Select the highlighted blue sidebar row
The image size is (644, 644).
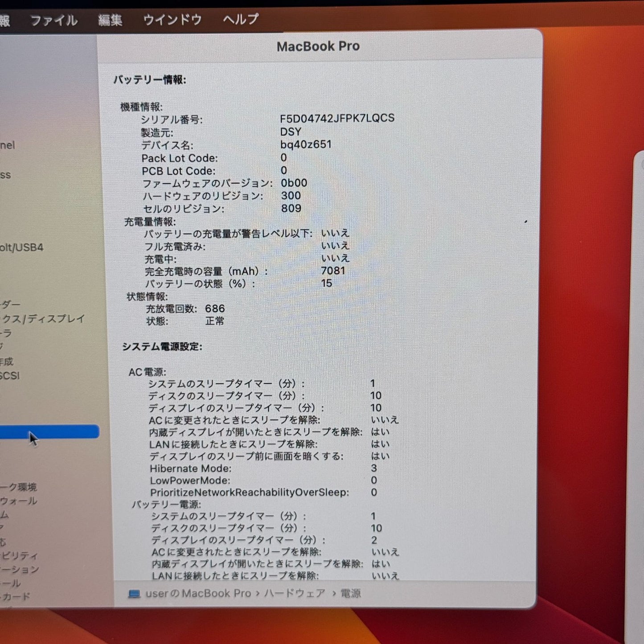tap(49, 431)
